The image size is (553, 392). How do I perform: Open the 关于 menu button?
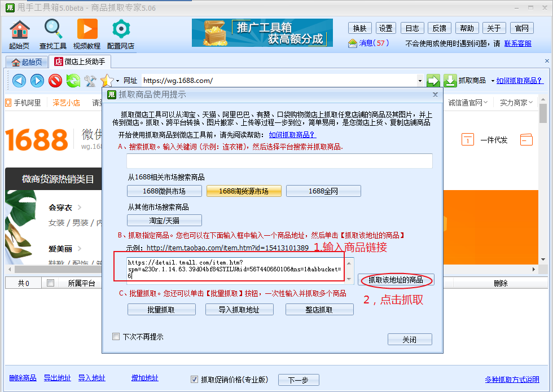(494, 28)
